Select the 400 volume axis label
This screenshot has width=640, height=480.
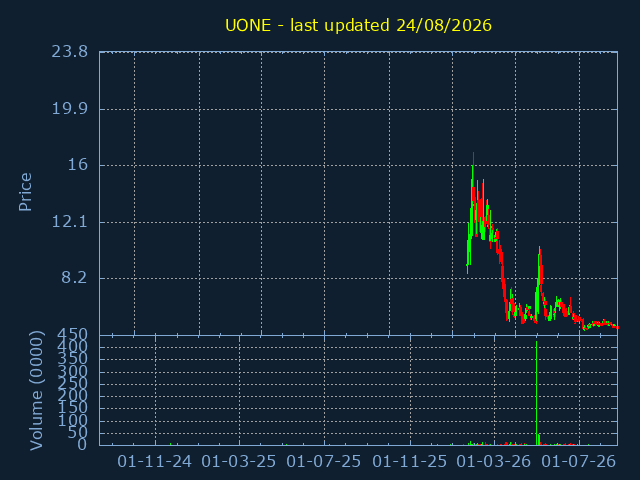click(72, 347)
